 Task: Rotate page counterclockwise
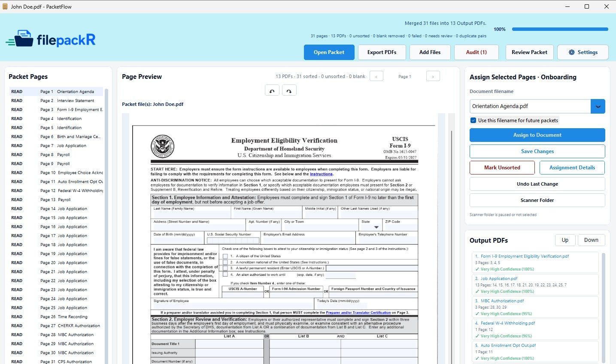click(272, 90)
